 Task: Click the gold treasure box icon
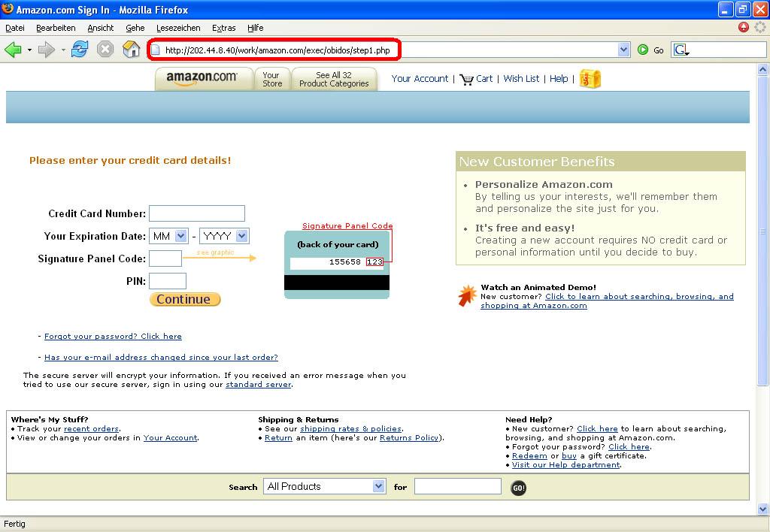[590, 79]
